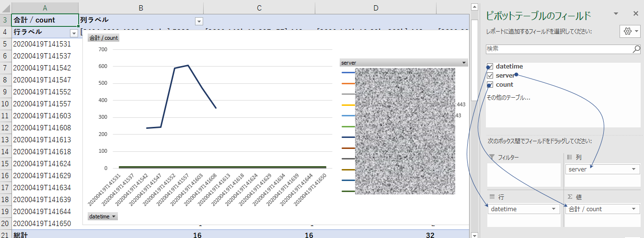Select cell 20200419T141542 in column A

[45, 68]
